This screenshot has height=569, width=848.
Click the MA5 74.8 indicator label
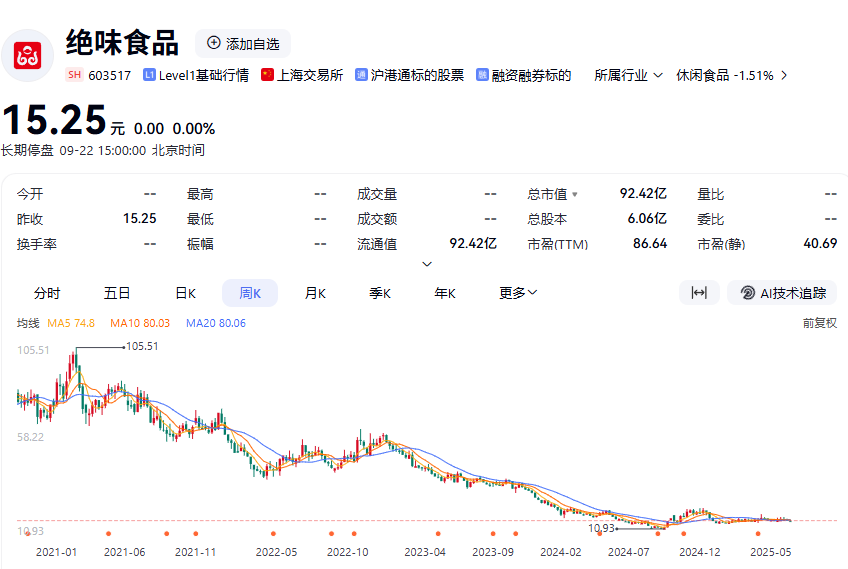pyautogui.click(x=71, y=323)
